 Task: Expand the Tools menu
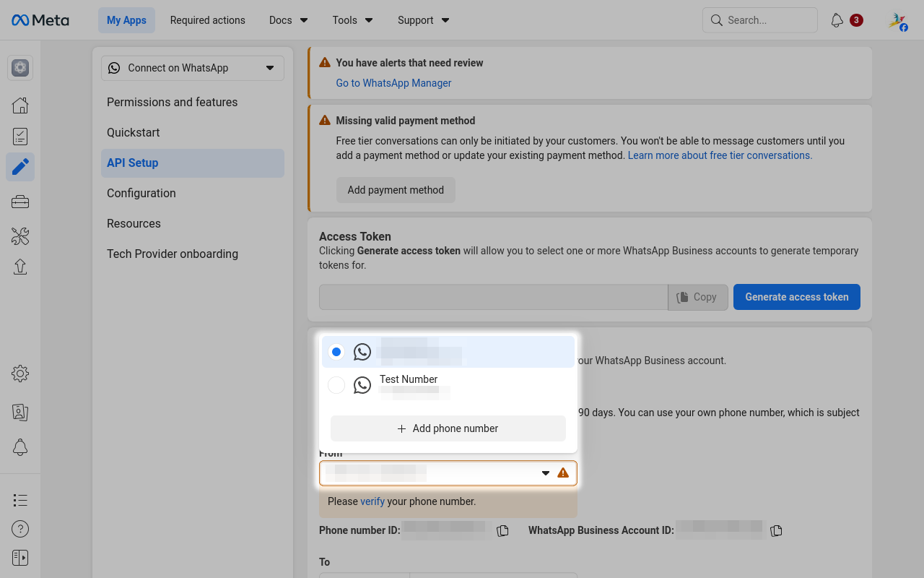(x=352, y=20)
